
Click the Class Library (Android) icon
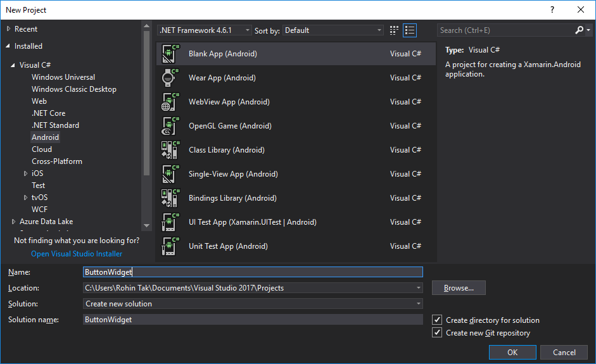click(170, 149)
